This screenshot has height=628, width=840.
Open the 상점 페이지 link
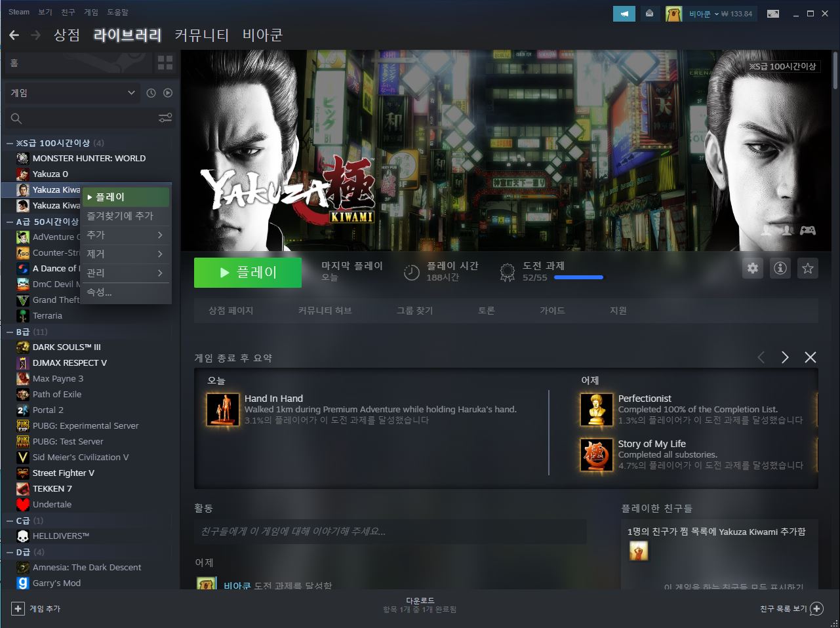click(231, 310)
